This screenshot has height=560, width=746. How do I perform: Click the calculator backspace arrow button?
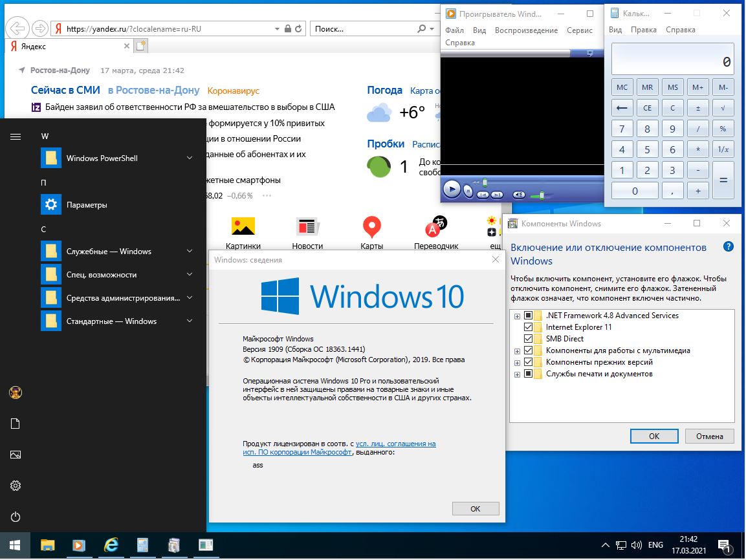tap(622, 108)
